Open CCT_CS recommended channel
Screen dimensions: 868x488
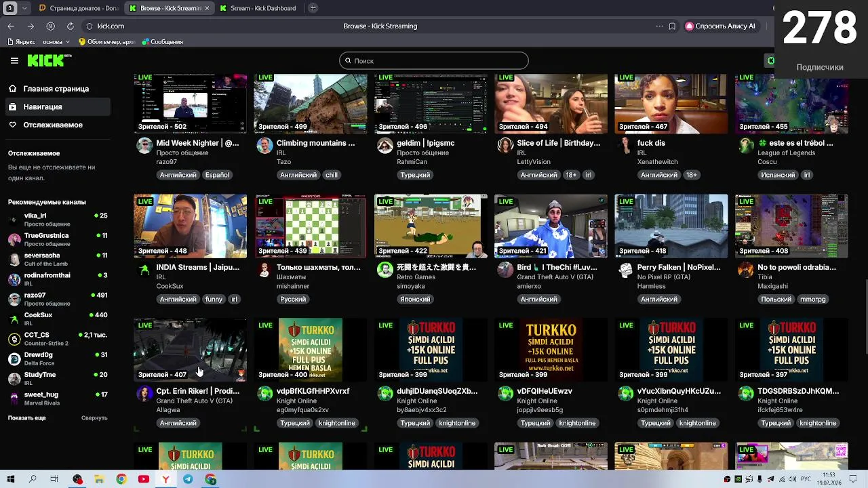pos(58,339)
